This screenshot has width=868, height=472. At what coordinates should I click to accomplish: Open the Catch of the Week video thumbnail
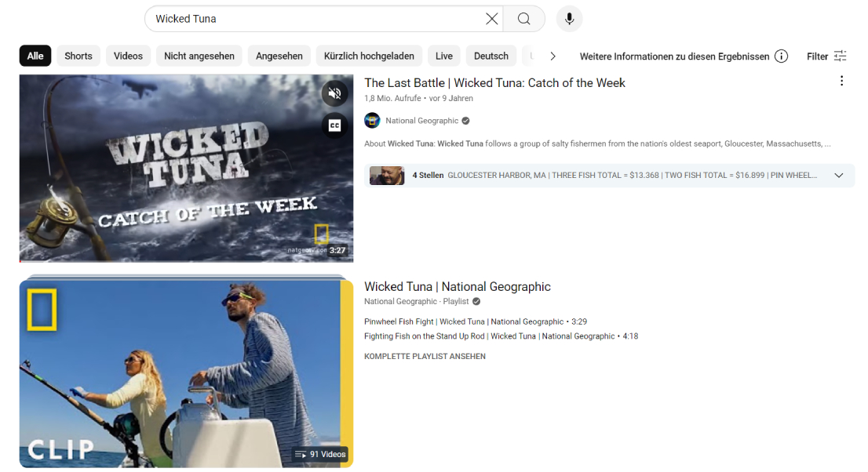[x=186, y=169]
